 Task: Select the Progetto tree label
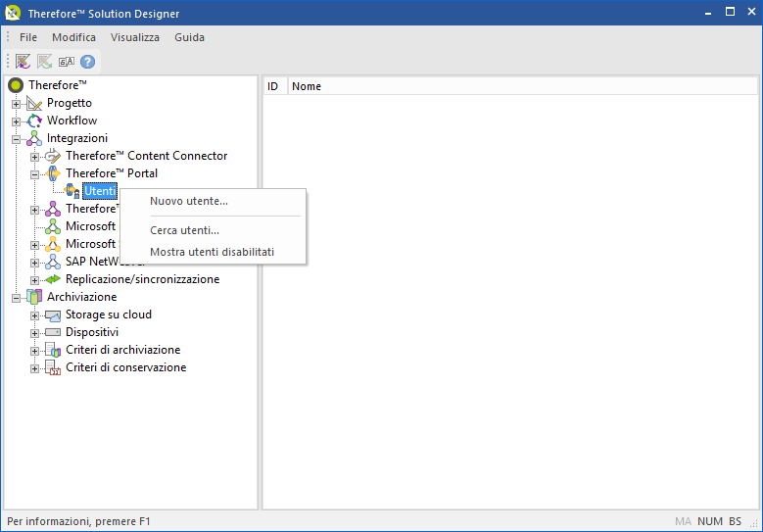tap(70, 103)
